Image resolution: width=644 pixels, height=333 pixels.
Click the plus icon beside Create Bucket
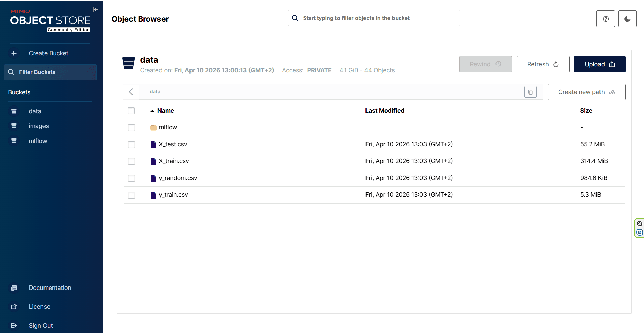click(14, 53)
